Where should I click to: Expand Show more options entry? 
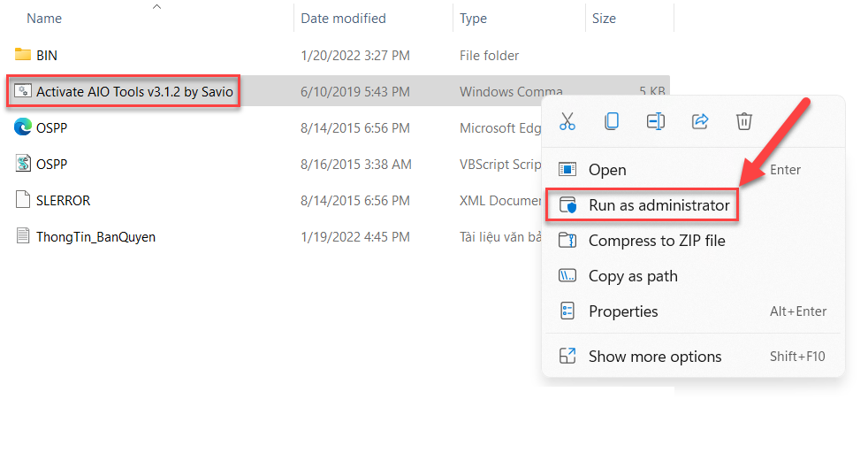(655, 357)
